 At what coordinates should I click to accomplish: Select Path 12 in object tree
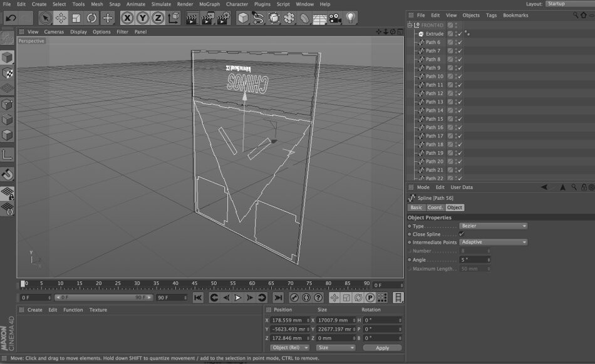[x=434, y=93]
